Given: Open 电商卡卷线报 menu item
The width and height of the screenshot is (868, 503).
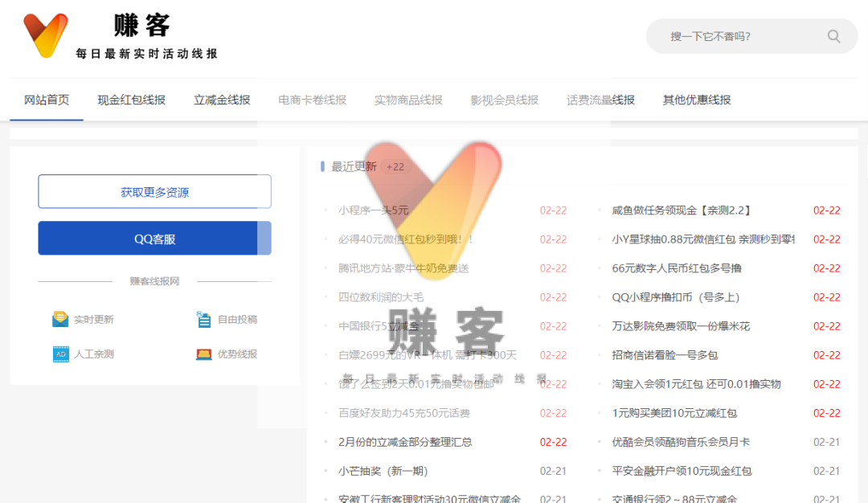Looking at the screenshot, I should point(312,100).
